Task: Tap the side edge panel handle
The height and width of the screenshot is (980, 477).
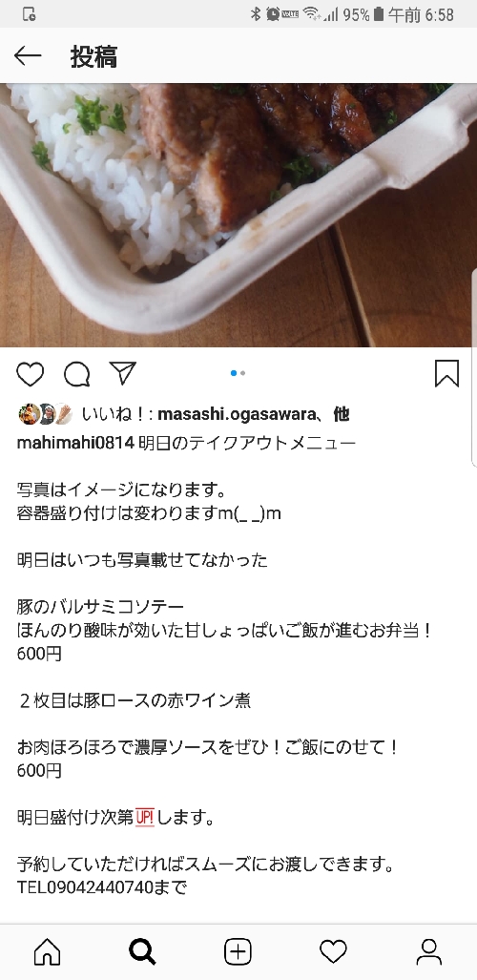Action: (x=474, y=367)
